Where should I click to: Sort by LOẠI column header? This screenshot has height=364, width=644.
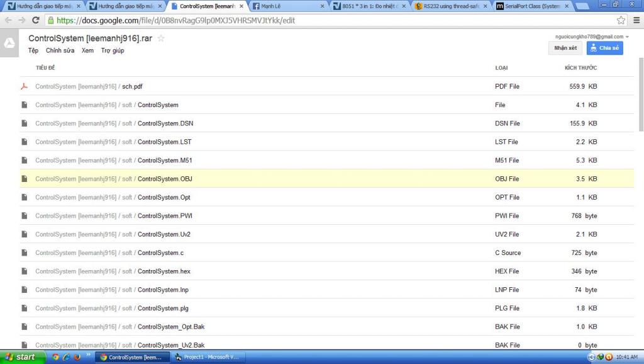pyautogui.click(x=501, y=68)
